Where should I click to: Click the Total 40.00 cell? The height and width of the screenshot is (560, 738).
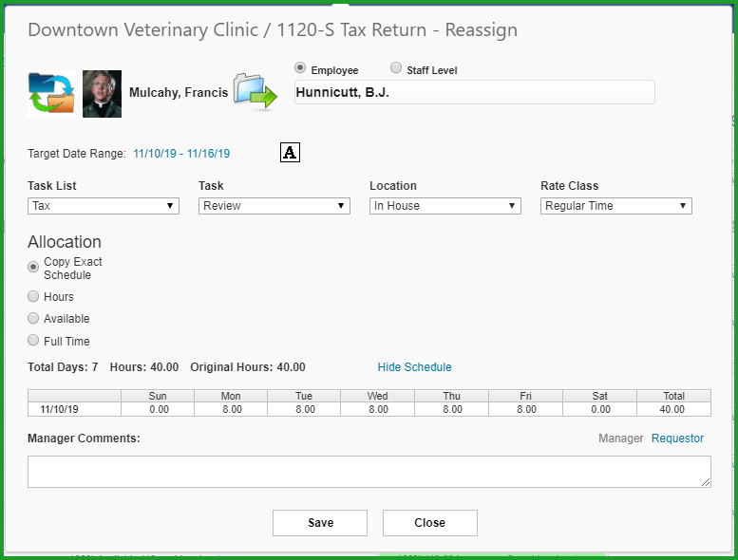coord(674,409)
